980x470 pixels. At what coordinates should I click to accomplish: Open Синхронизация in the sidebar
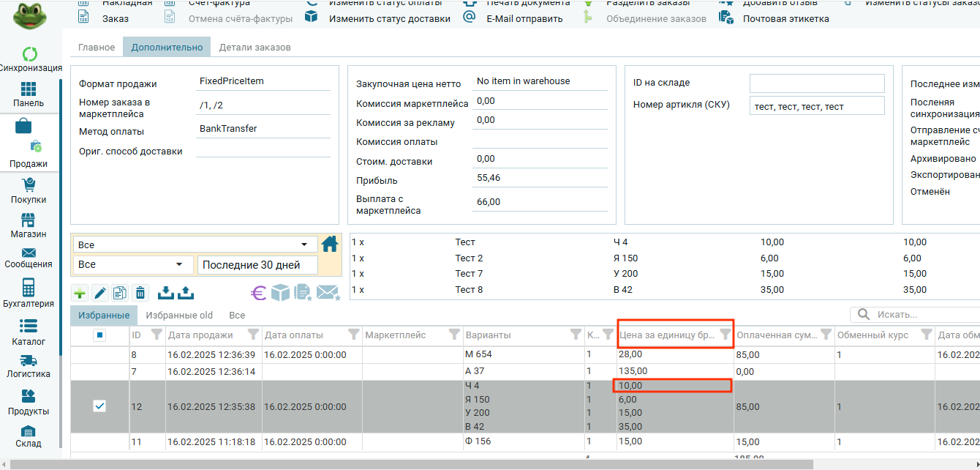(30, 59)
